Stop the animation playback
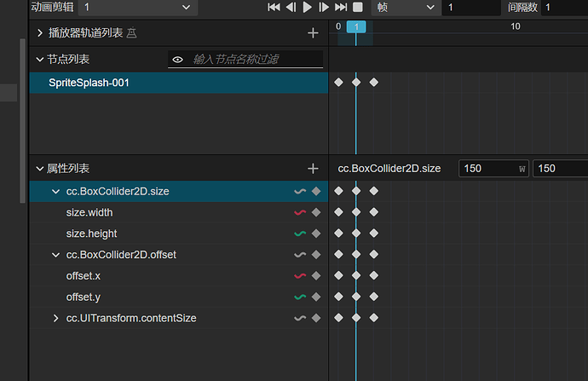This screenshot has width=588, height=381. 357,8
